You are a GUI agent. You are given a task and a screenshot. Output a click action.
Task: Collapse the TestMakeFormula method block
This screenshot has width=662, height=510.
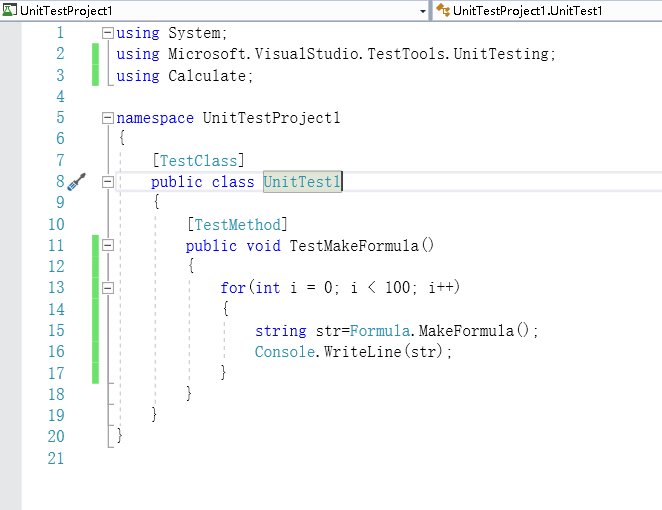(x=108, y=245)
